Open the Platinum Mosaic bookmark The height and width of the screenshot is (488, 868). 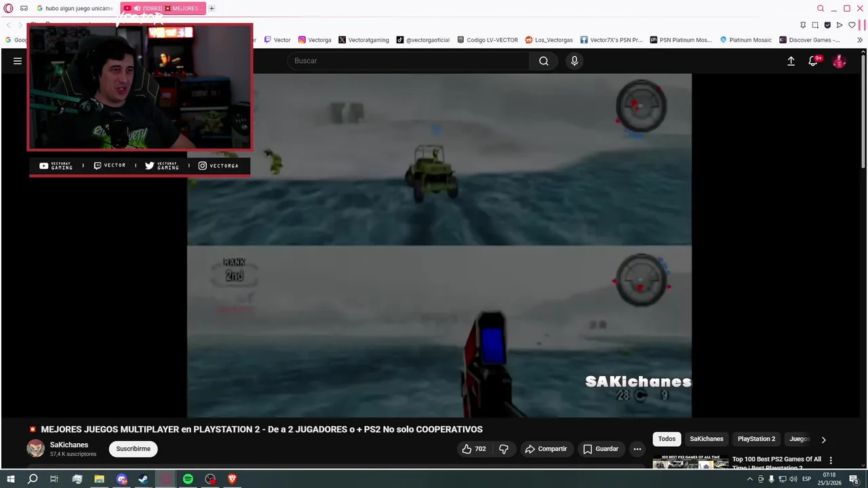tap(745, 40)
